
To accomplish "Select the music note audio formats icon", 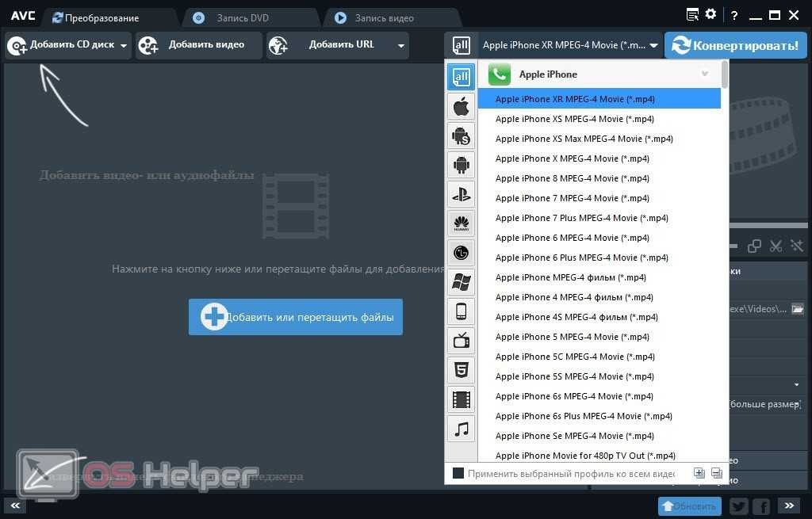I will pyautogui.click(x=461, y=429).
